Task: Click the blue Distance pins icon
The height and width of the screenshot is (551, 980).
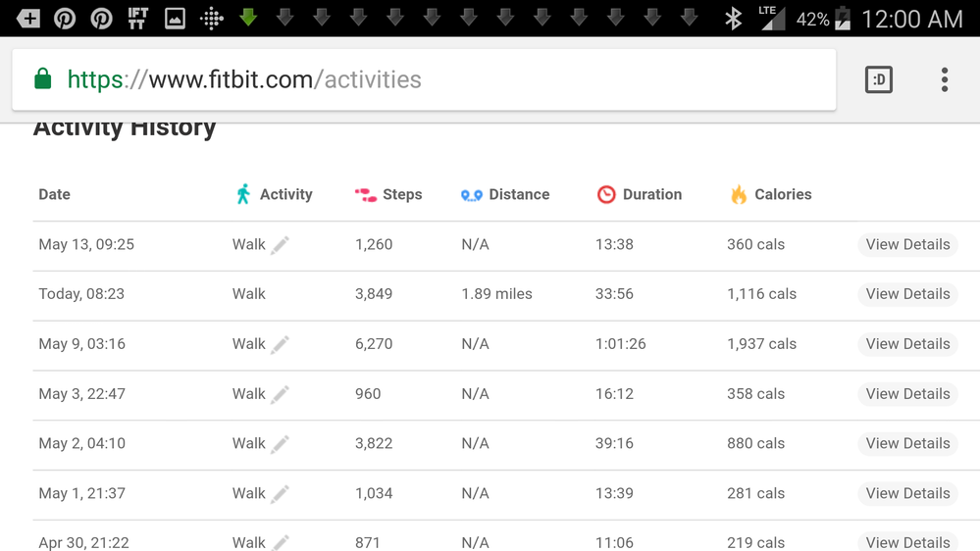Action: click(x=472, y=195)
